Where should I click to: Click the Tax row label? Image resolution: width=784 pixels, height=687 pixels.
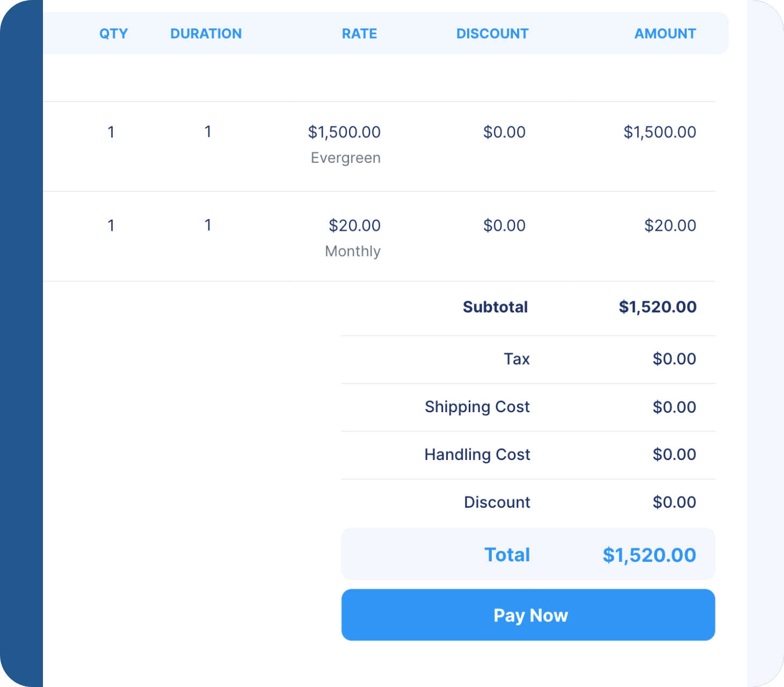(517, 359)
